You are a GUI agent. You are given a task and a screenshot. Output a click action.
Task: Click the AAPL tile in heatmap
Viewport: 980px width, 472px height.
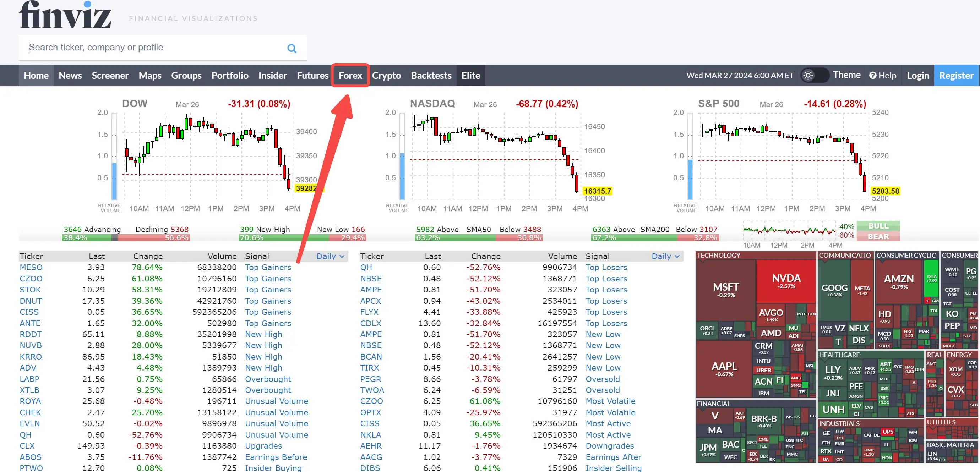tap(724, 369)
